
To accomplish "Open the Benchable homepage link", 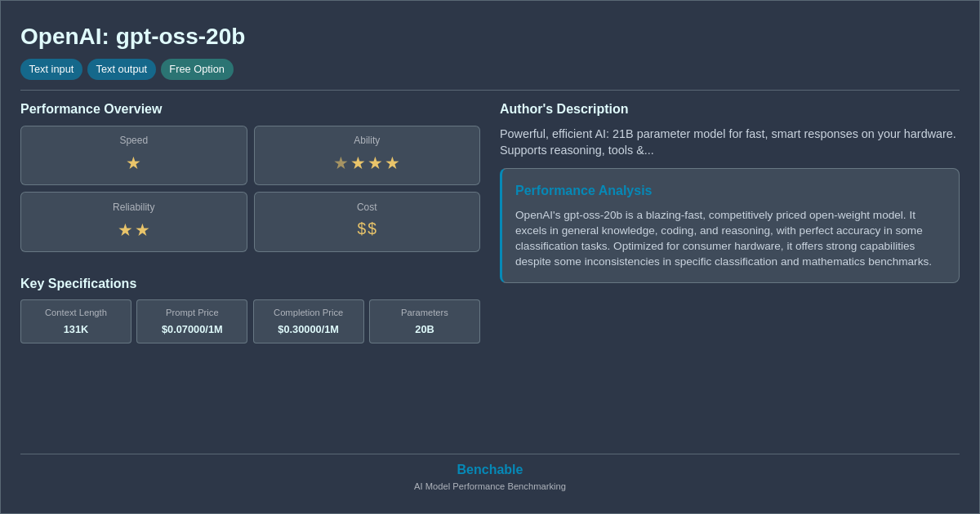I will pos(489,469).
